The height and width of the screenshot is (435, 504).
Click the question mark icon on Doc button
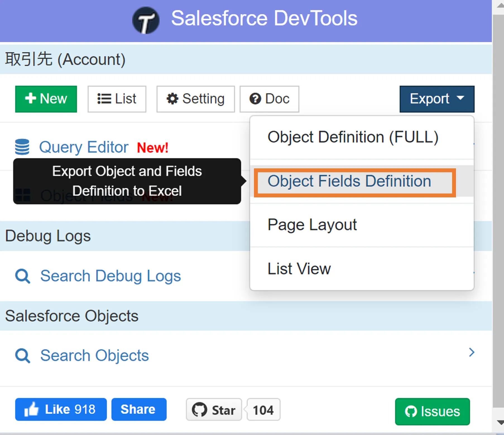(x=255, y=99)
